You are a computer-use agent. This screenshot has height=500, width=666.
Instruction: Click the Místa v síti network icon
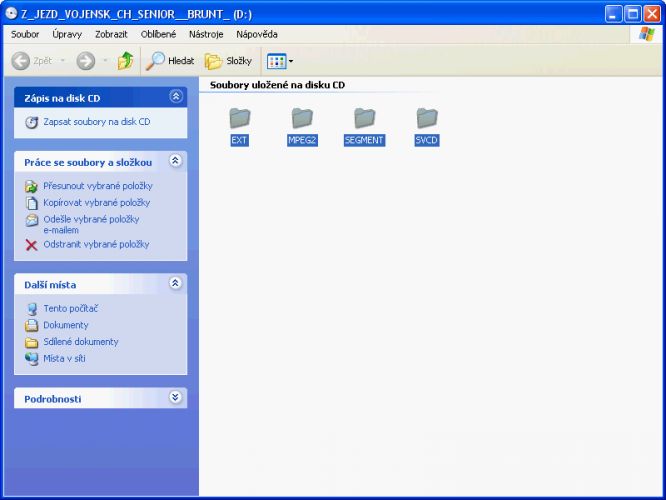(x=31, y=359)
